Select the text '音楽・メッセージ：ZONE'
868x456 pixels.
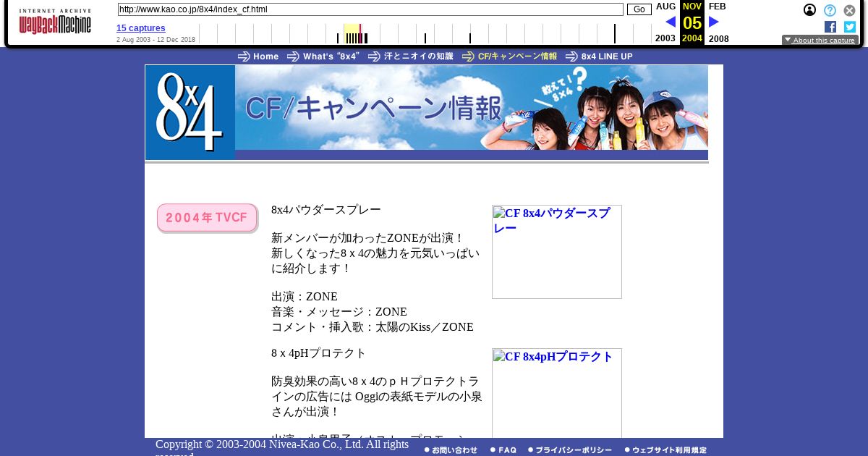pos(339,312)
